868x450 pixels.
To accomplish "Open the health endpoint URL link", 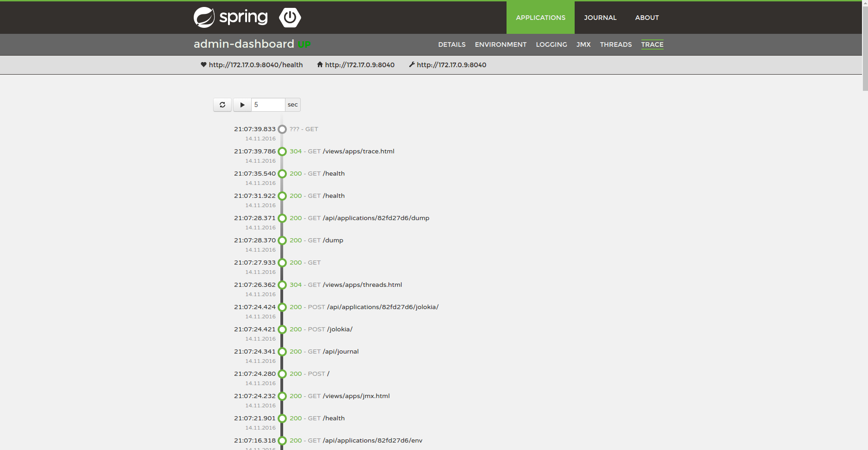I will (255, 65).
